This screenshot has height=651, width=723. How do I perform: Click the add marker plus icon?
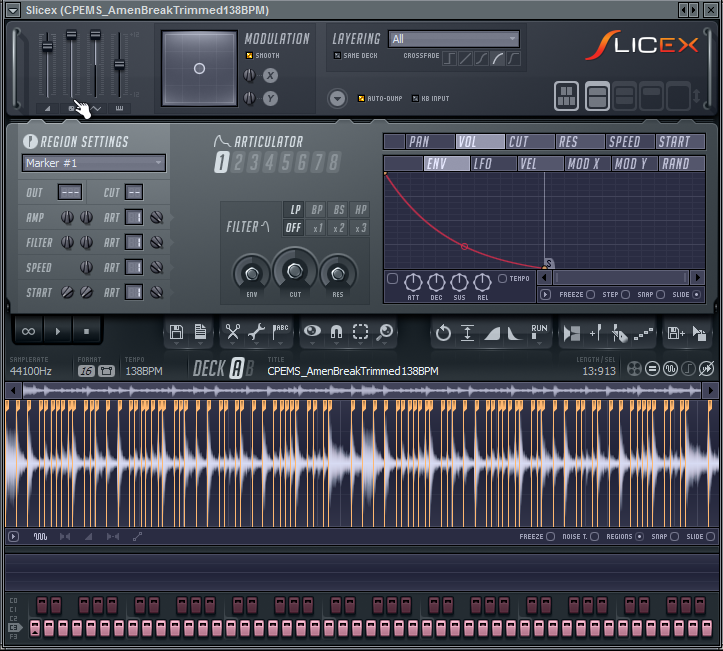pyautogui.click(x=595, y=333)
